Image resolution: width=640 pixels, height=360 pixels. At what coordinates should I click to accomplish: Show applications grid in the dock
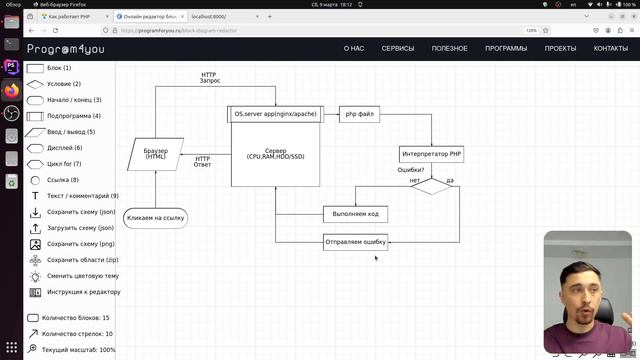[x=11, y=347]
